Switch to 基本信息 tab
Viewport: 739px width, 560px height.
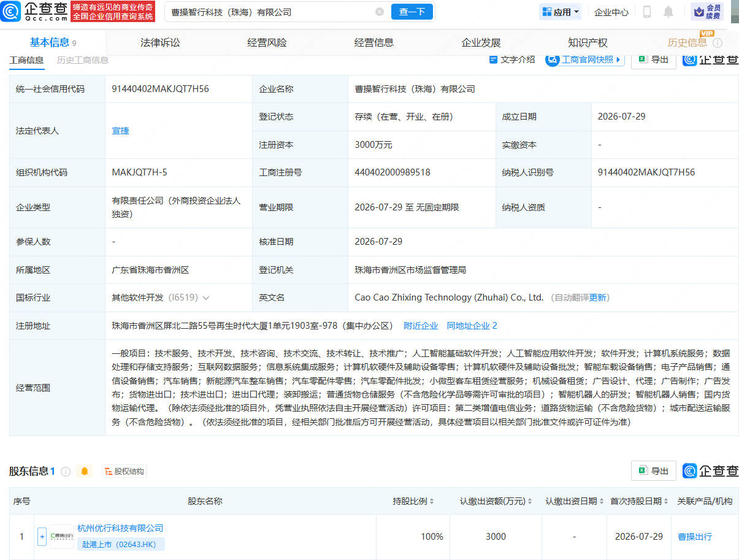(x=53, y=42)
